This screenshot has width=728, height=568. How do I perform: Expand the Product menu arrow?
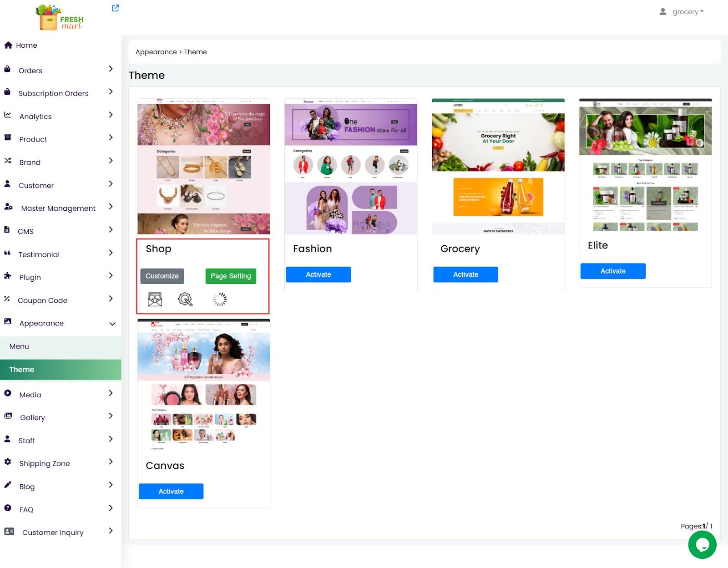[x=111, y=137]
